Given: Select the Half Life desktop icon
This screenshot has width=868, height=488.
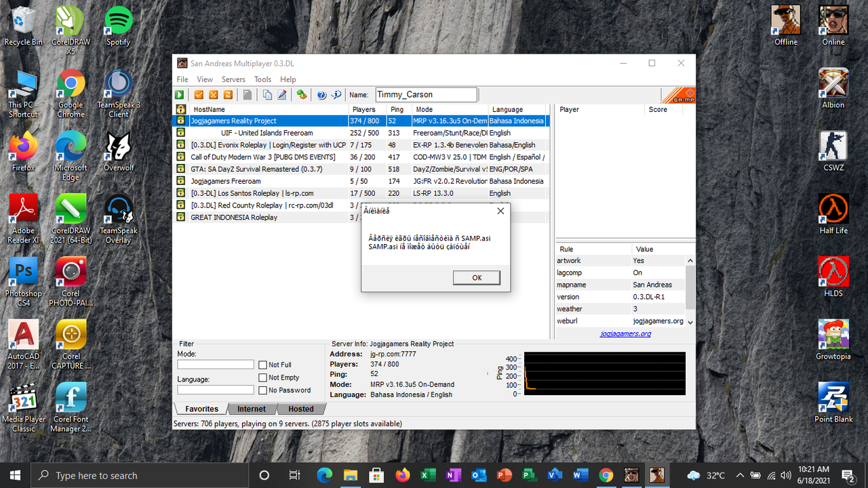Looking at the screenshot, I should pyautogui.click(x=833, y=215).
